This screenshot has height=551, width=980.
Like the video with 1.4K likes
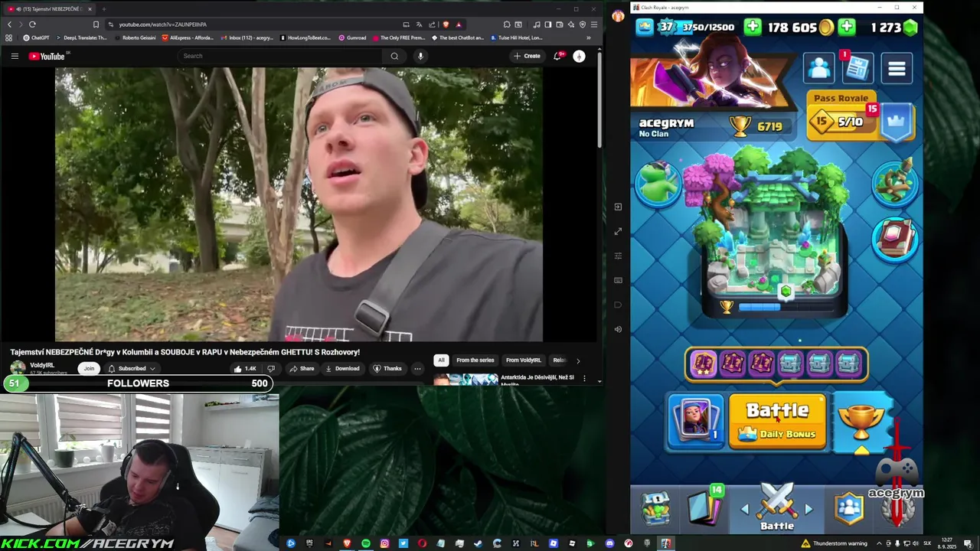click(x=247, y=369)
